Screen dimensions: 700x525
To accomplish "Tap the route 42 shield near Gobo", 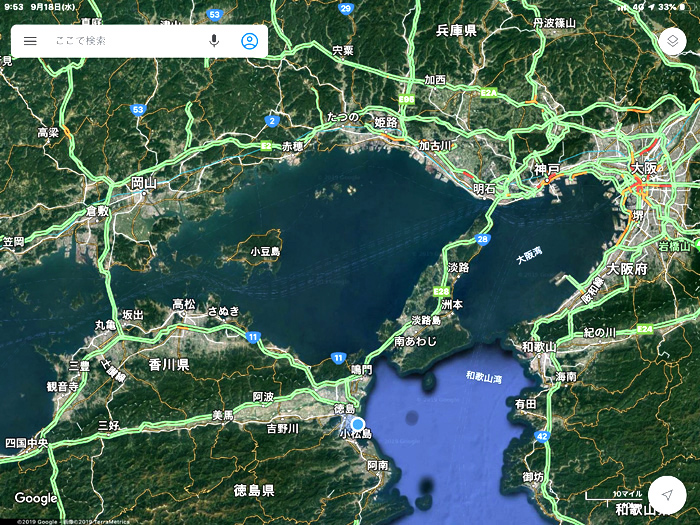I will click(542, 436).
